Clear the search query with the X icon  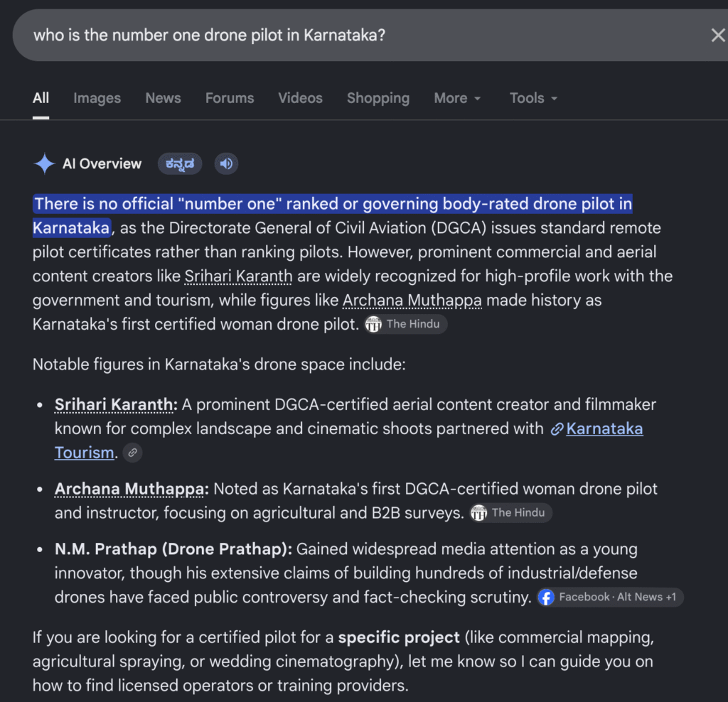pos(718,36)
